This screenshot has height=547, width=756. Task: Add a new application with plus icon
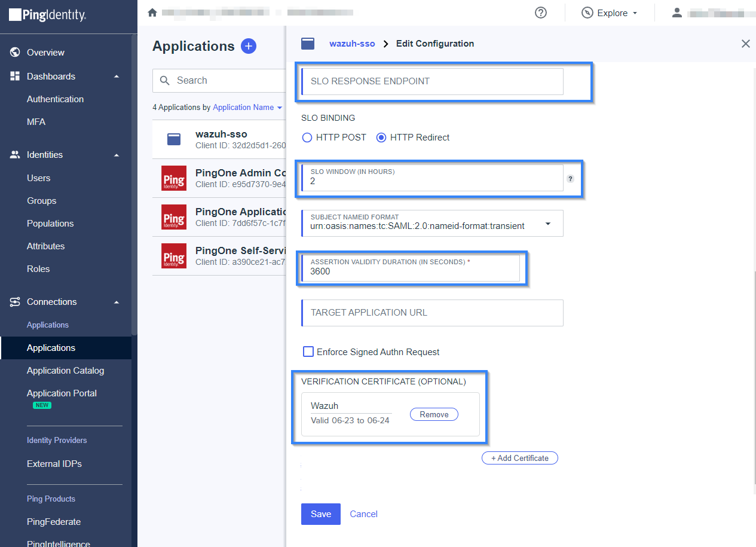coord(249,46)
